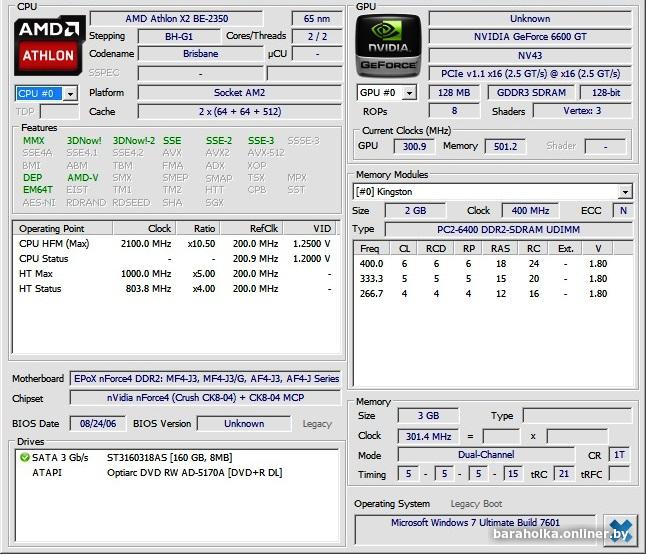Click the 128 MB video memory field
This screenshot has height=555, width=649.
click(454, 93)
